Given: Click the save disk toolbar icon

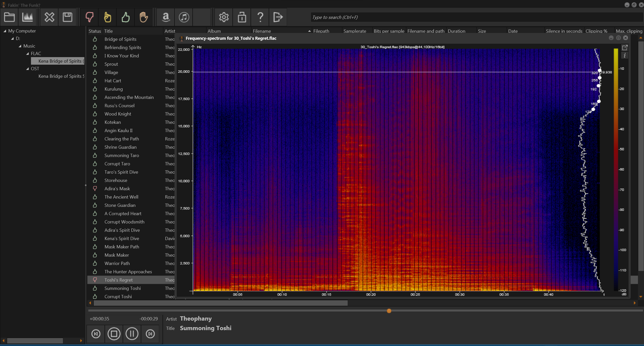Looking at the screenshot, I should coord(67,17).
